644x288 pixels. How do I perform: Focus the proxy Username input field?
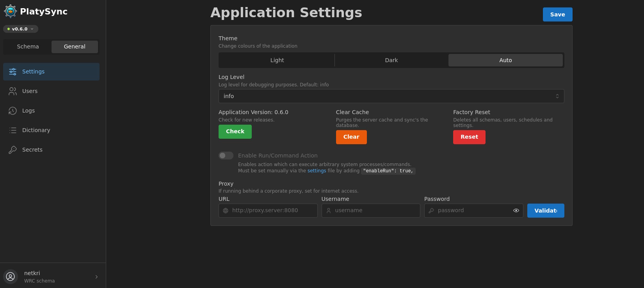coord(371,211)
